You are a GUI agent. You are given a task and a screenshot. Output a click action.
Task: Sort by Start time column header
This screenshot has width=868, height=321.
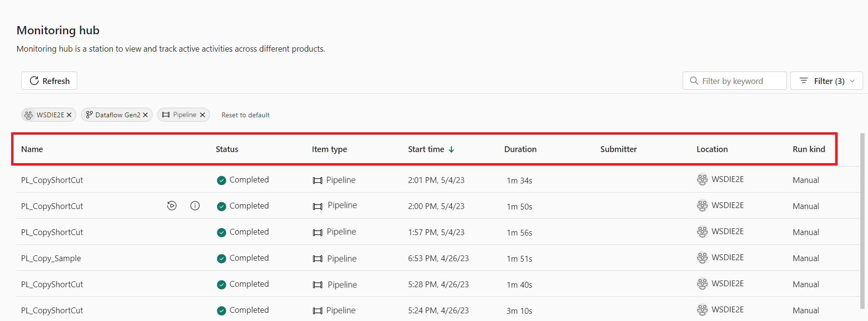426,149
